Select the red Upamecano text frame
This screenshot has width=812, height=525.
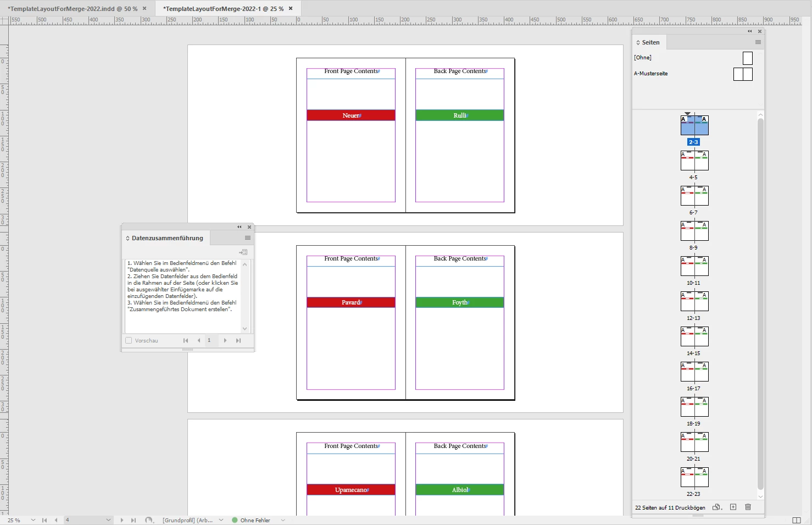point(351,490)
